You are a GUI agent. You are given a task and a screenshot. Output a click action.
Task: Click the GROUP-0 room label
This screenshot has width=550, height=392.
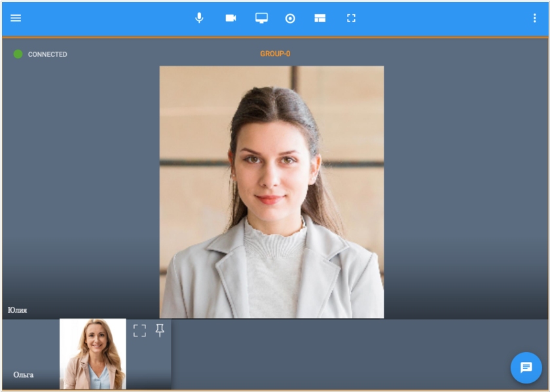click(x=275, y=54)
